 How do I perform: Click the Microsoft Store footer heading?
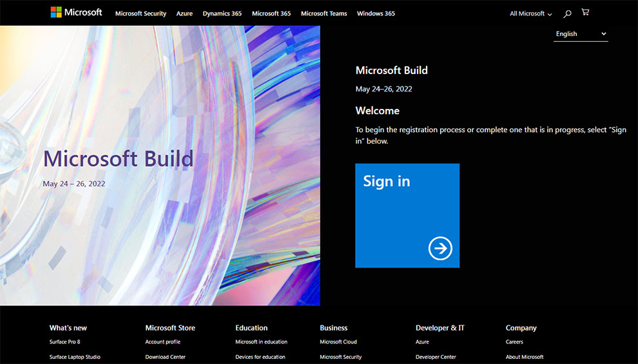170,328
